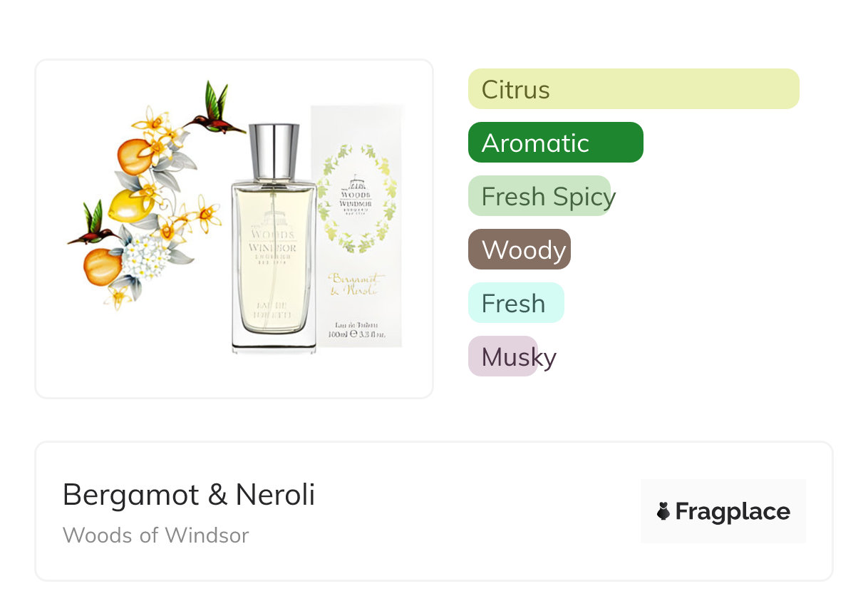Click the white flower cluster illustration

click(x=147, y=256)
